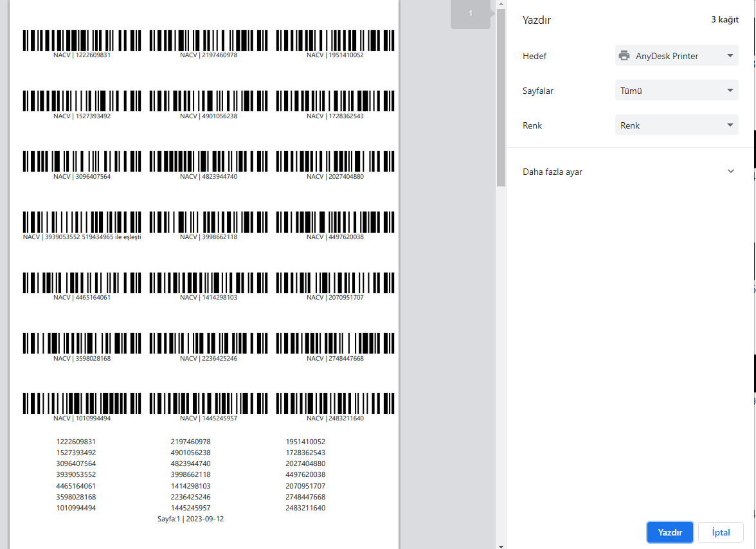The image size is (756, 549).
Task: Click the 3 kağıt sheet count label
Action: click(724, 20)
